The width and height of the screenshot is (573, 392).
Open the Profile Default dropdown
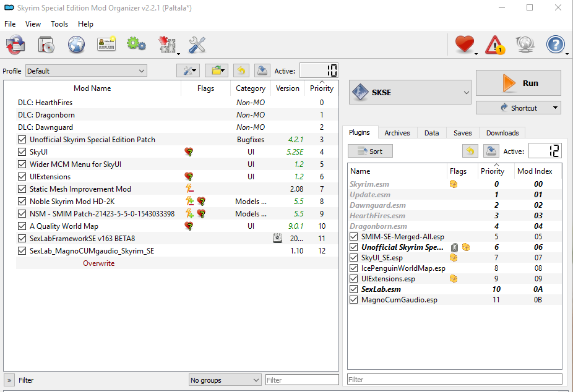86,71
